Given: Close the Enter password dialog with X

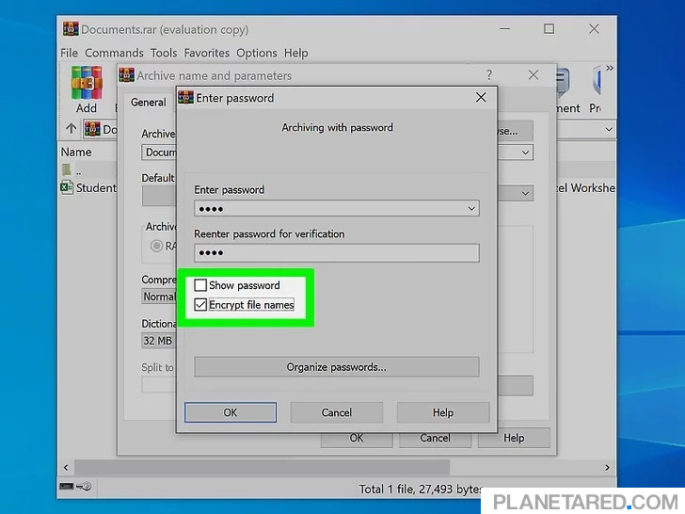Looking at the screenshot, I should tap(481, 98).
